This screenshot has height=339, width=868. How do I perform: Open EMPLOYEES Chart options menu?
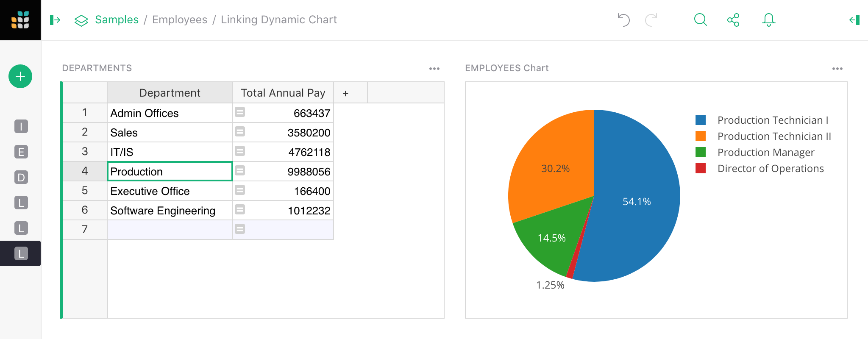point(837,68)
